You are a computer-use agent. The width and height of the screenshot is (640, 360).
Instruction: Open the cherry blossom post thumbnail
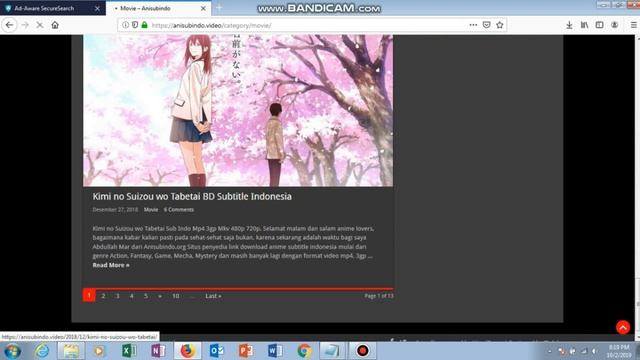click(x=238, y=110)
